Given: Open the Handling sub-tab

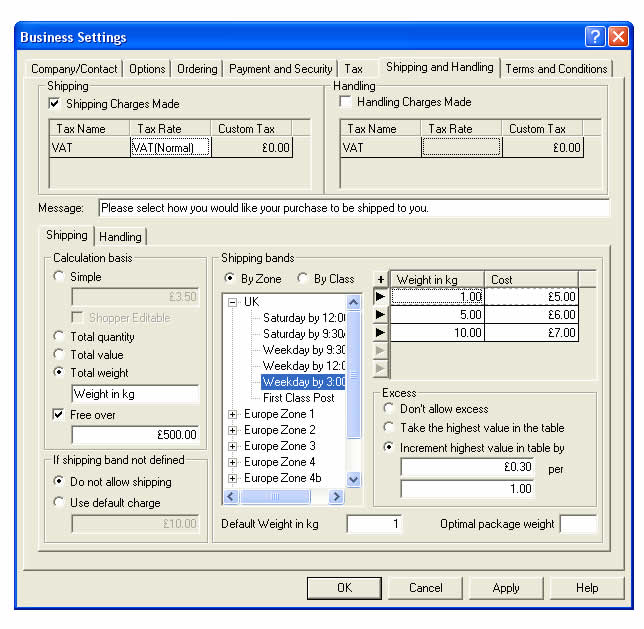Looking at the screenshot, I should pyautogui.click(x=121, y=236).
